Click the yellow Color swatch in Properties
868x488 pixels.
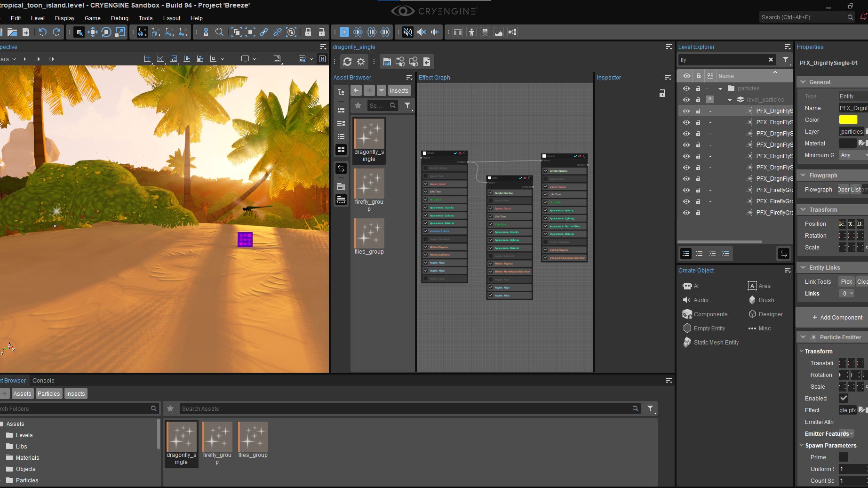848,120
